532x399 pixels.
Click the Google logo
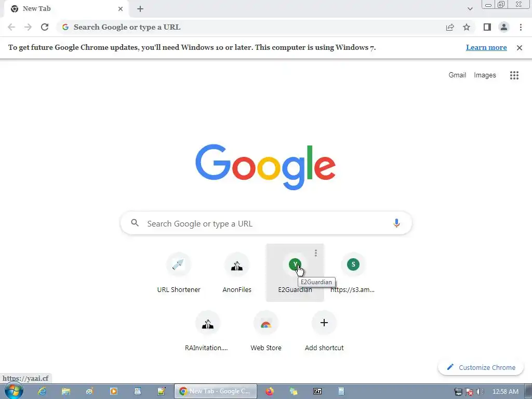(x=265, y=167)
